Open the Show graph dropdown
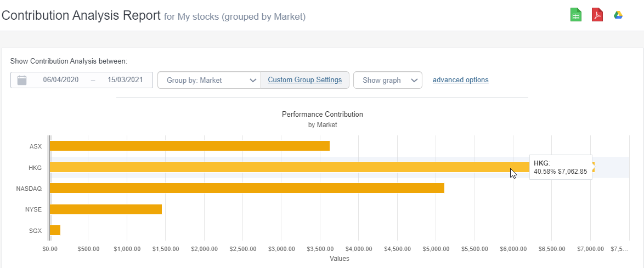 point(387,80)
